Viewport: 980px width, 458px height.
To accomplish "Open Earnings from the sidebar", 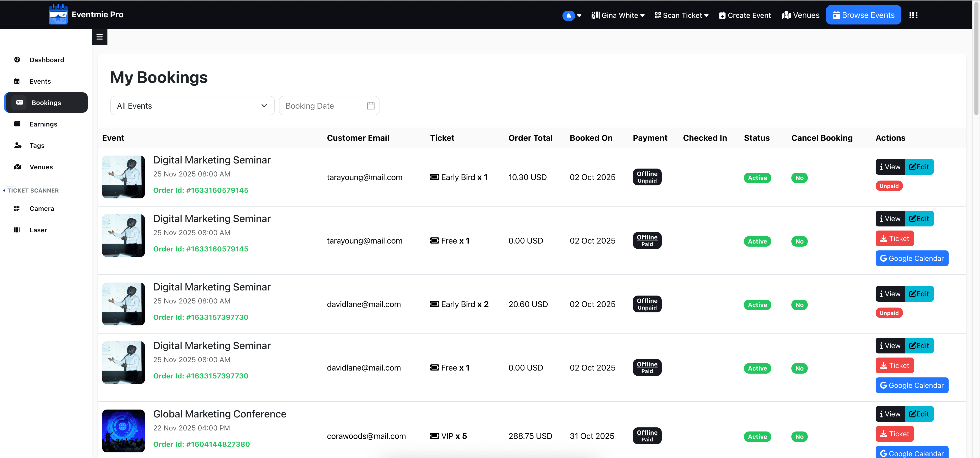I will point(43,124).
